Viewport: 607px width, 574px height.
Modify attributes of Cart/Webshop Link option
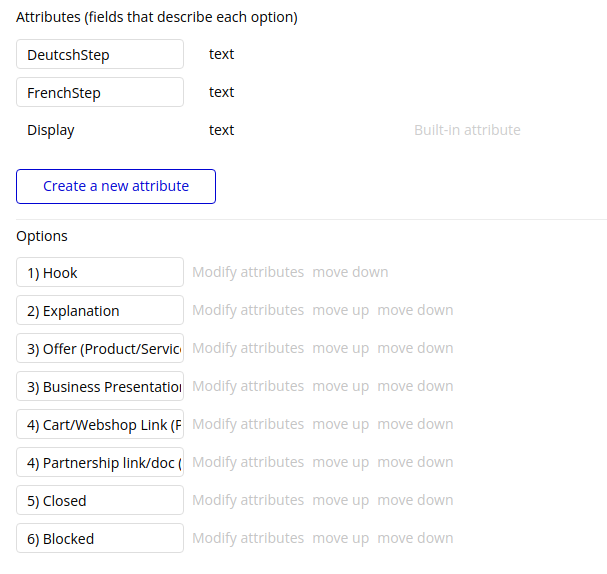tap(248, 424)
